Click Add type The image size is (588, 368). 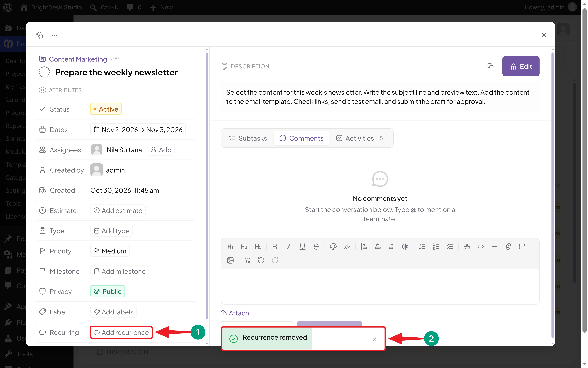[112, 231]
